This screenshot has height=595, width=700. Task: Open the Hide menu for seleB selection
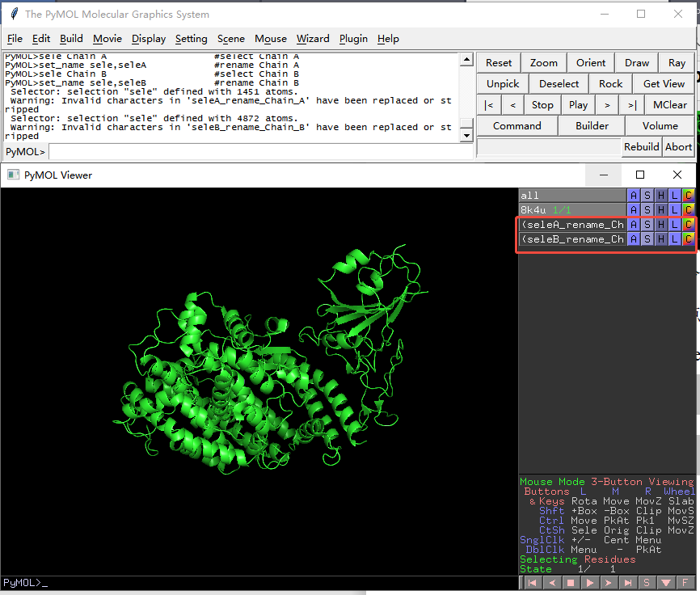tap(661, 239)
